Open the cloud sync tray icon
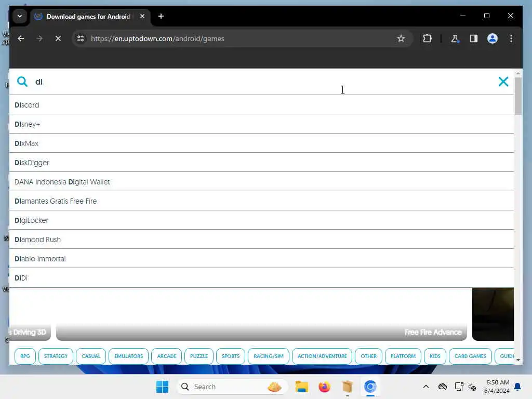Viewport: 532px width, 399px height. 443,387
